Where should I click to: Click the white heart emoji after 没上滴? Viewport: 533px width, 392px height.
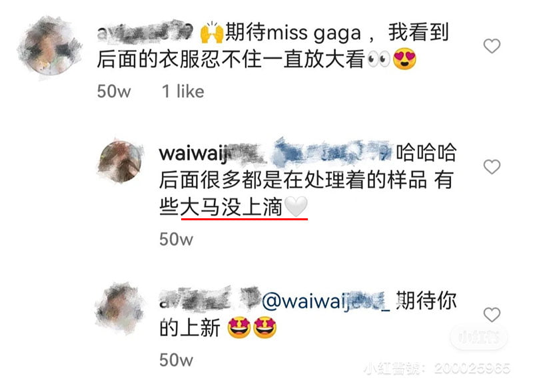295,206
